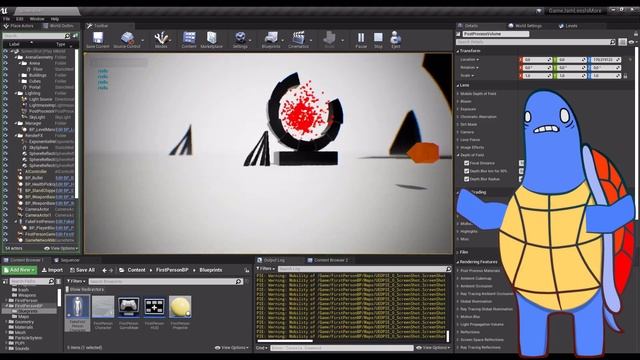Toggle visibility of Floor actor
The height and width of the screenshot is (360, 640).
click(5, 69)
